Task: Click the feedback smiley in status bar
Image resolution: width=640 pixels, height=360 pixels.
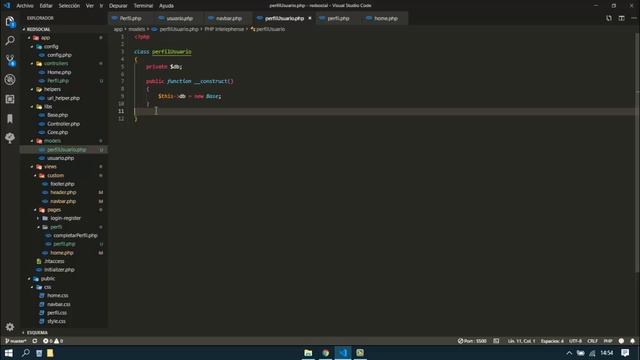Action: 621,341
